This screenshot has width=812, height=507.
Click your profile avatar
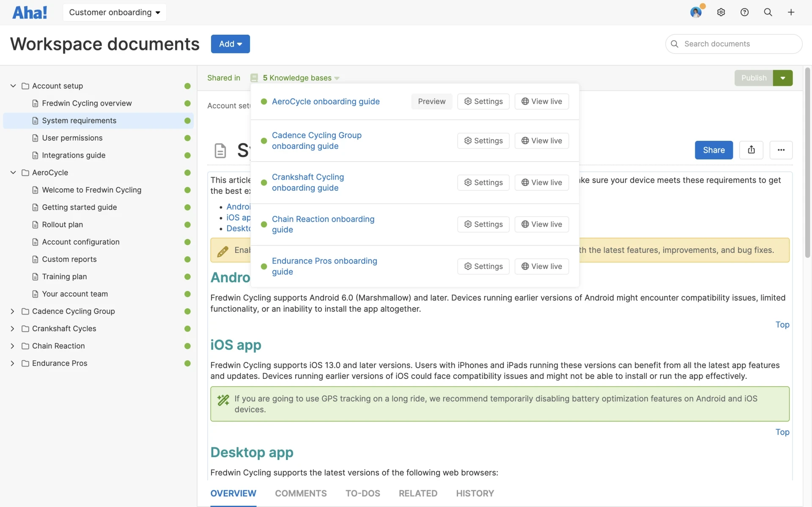pyautogui.click(x=696, y=12)
